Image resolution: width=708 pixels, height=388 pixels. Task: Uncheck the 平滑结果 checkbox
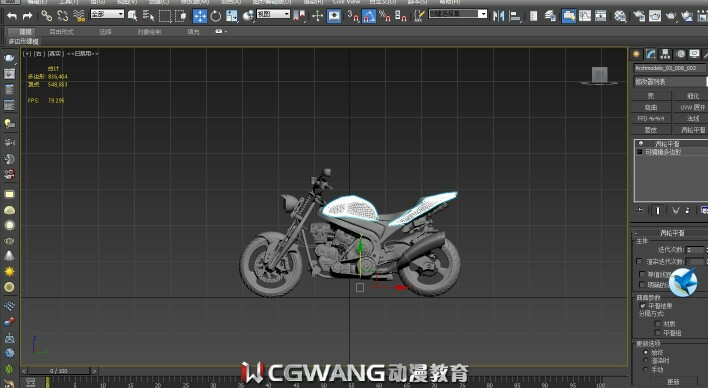click(x=643, y=306)
